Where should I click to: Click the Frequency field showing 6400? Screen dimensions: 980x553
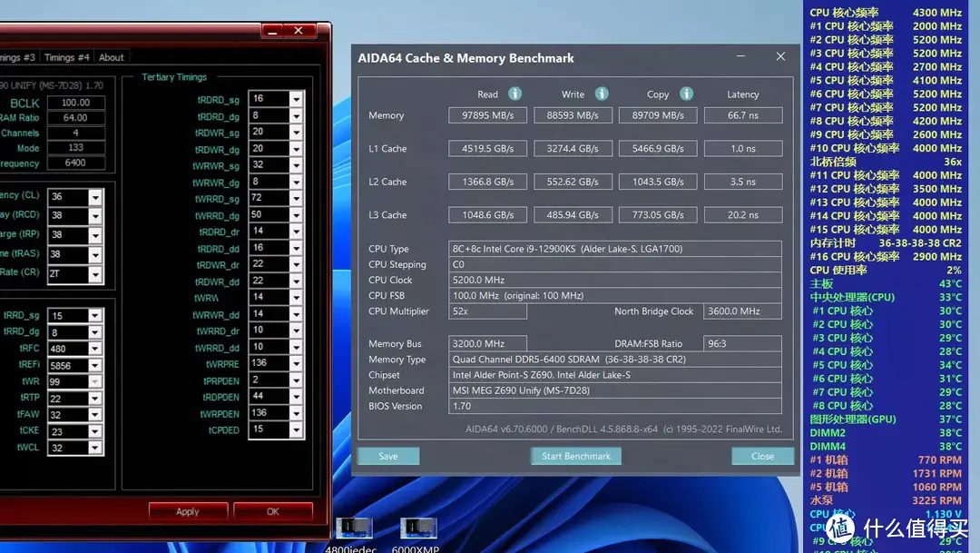point(75,163)
